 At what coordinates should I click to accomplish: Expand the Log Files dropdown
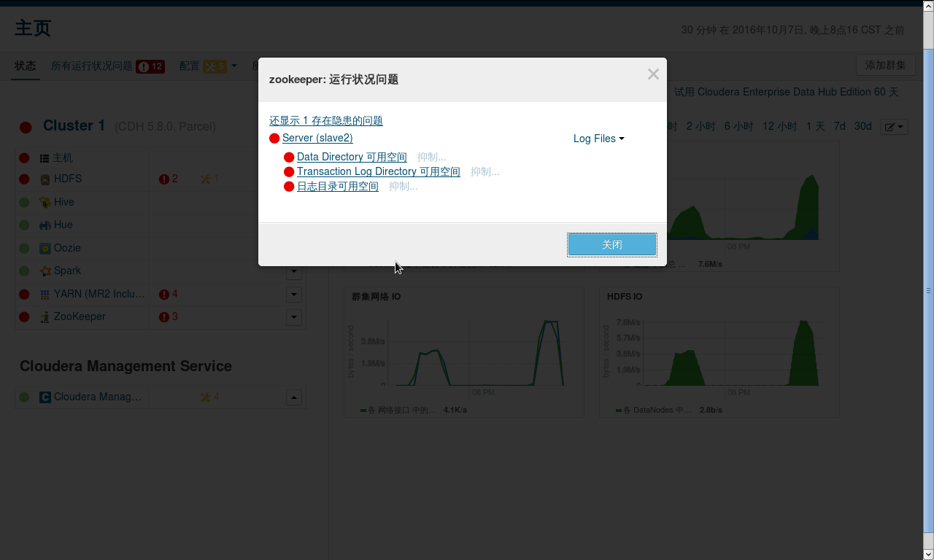click(x=599, y=139)
